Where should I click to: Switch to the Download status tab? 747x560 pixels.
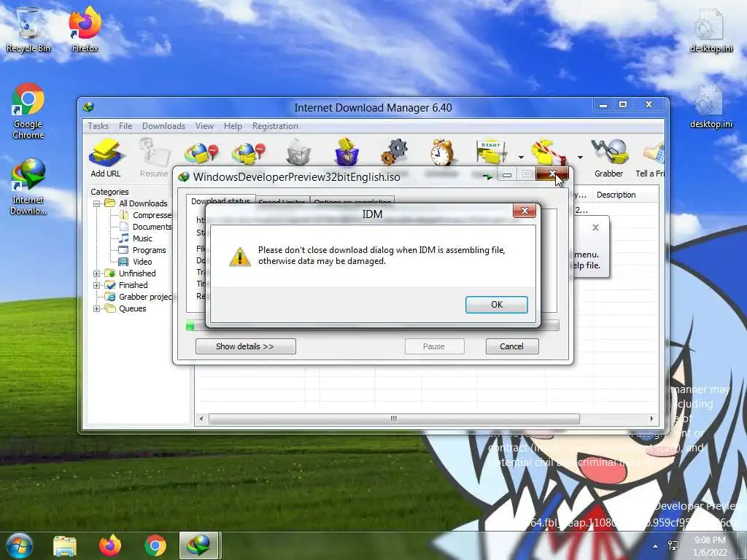pos(220,200)
